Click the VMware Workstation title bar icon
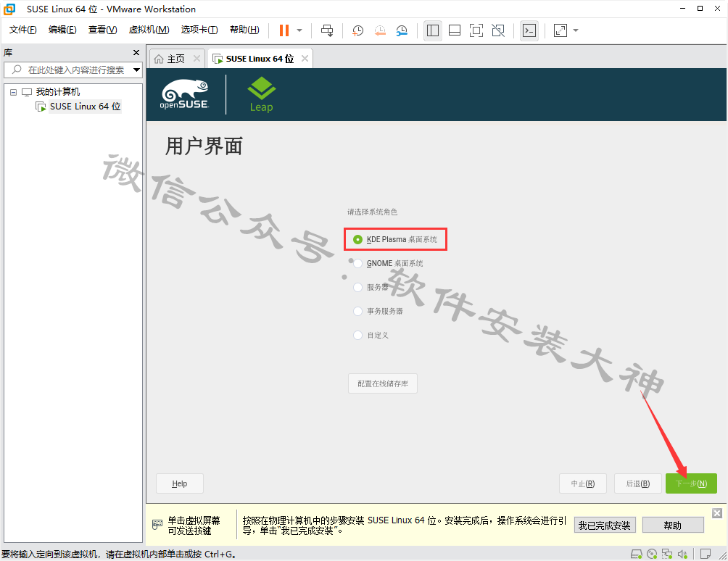 [9, 9]
